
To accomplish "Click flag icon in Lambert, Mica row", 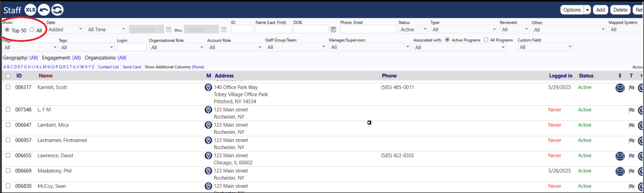I will click(631, 125).
